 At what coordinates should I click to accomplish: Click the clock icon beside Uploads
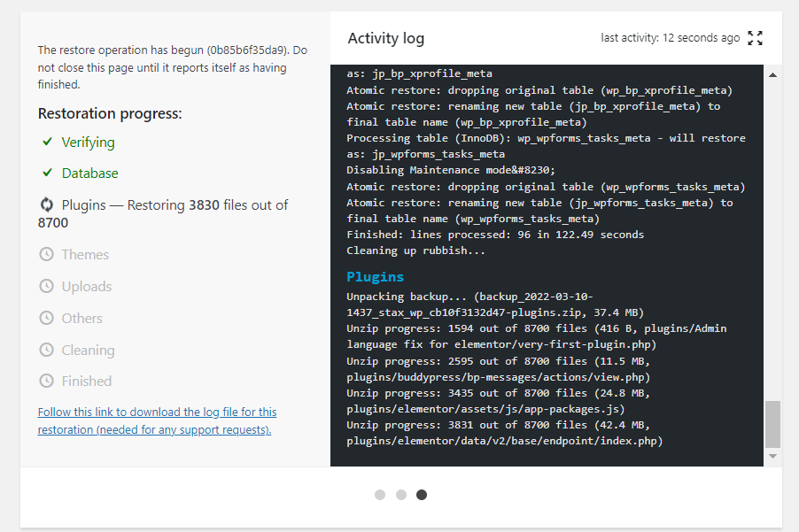pyautogui.click(x=46, y=286)
